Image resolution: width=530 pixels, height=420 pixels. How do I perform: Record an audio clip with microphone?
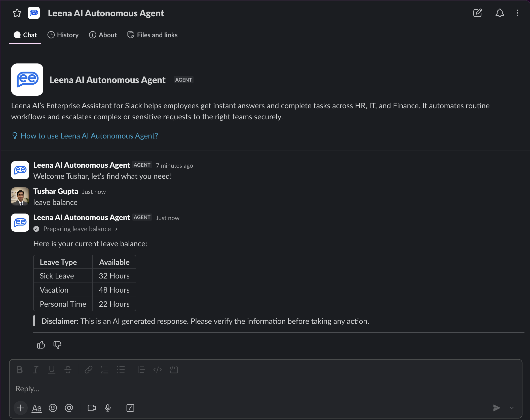pos(108,408)
